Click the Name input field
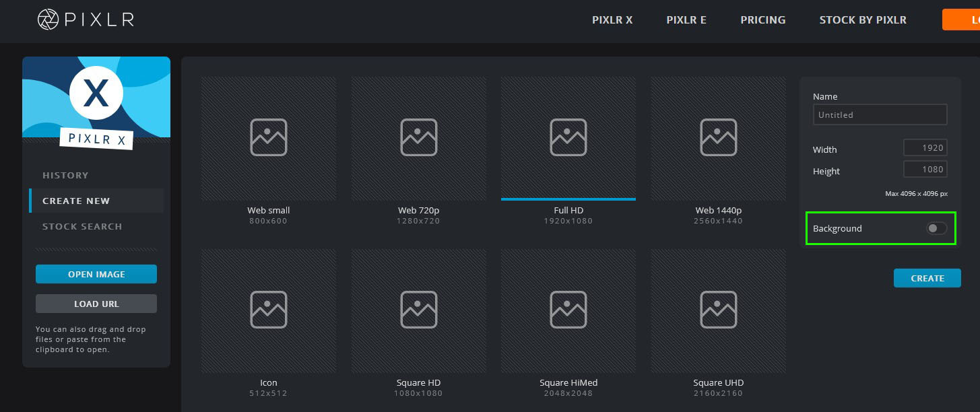980x412 pixels. tap(880, 114)
